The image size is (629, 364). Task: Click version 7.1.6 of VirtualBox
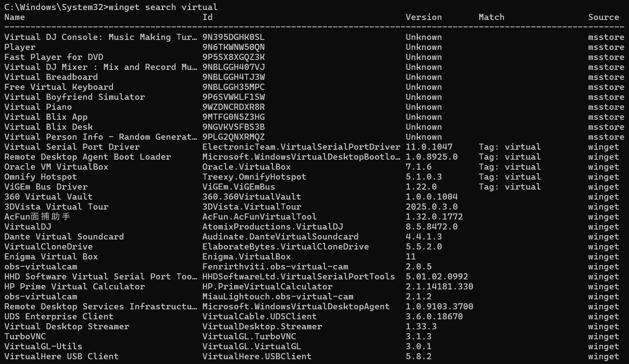coord(418,167)
